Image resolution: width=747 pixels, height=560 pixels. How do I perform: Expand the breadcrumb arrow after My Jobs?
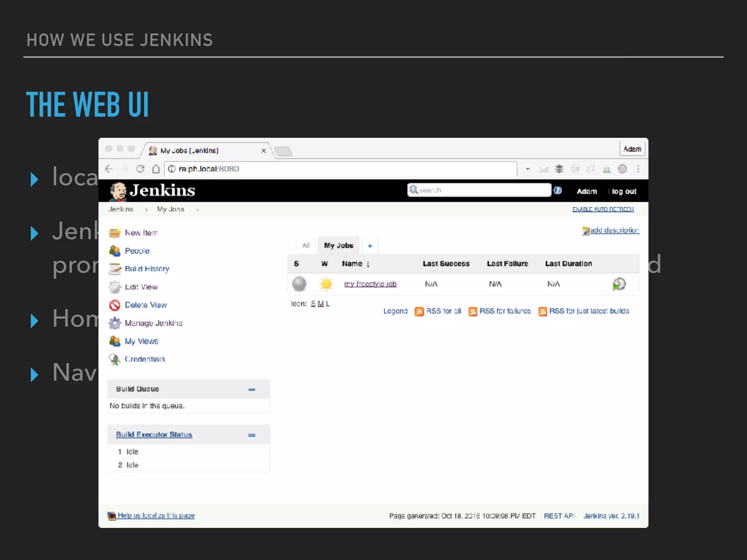[198, 210]
